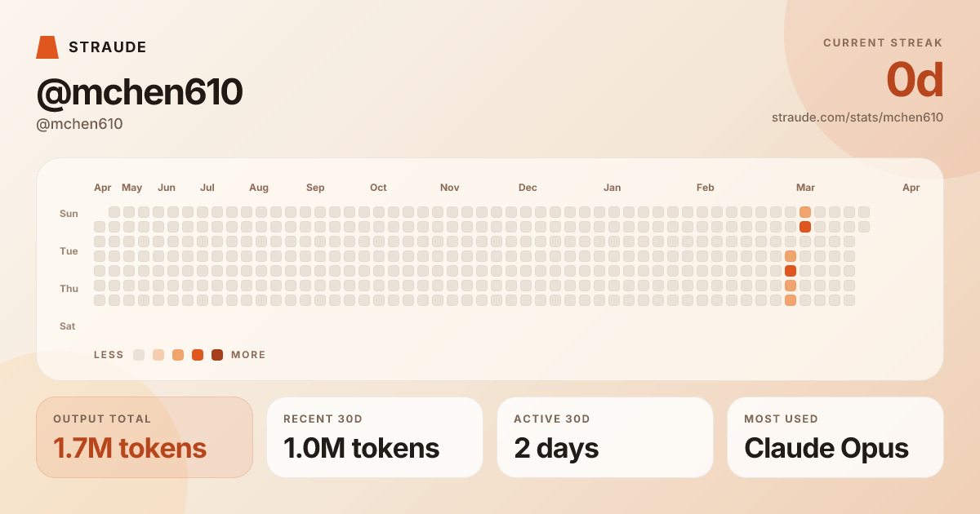Click the Sun weekday row label
The width and height of the screenshot is (980, 514).
pyautogui.click(x=69, y=214)
